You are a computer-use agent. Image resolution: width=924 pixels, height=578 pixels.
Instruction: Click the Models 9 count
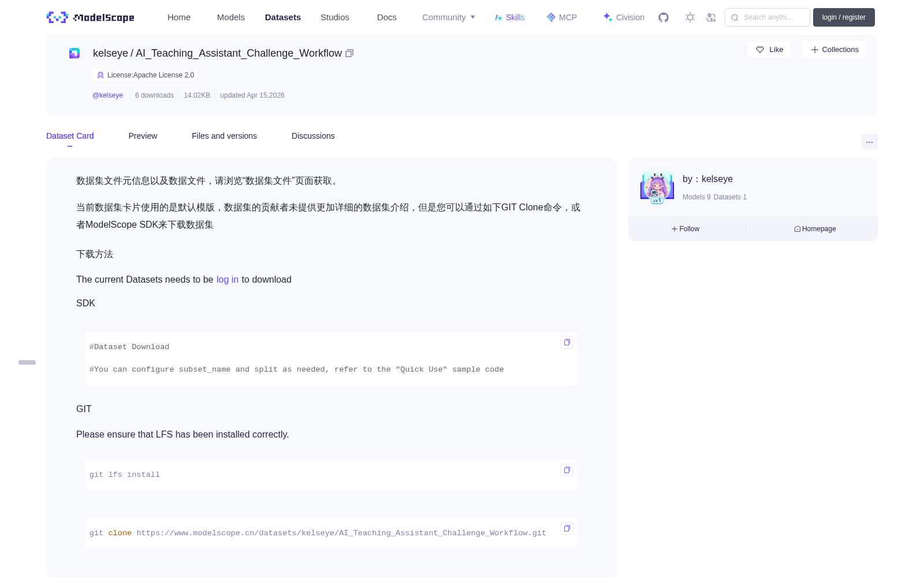(x=696, y=197)
